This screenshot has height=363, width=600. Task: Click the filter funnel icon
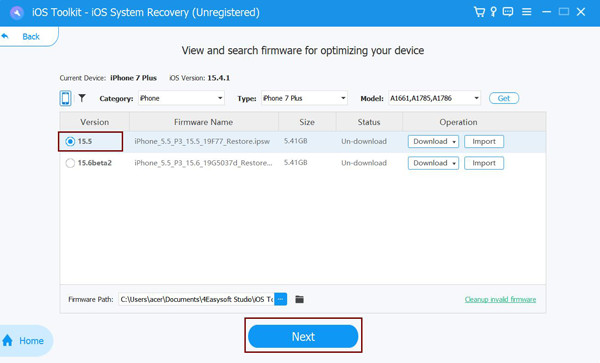(82, 98)
